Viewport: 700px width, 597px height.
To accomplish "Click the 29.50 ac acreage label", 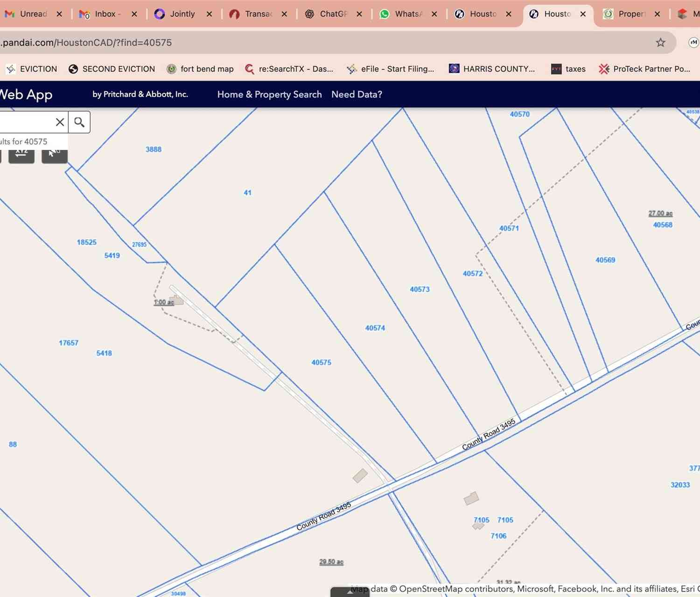I will click(x=331, y=562).
